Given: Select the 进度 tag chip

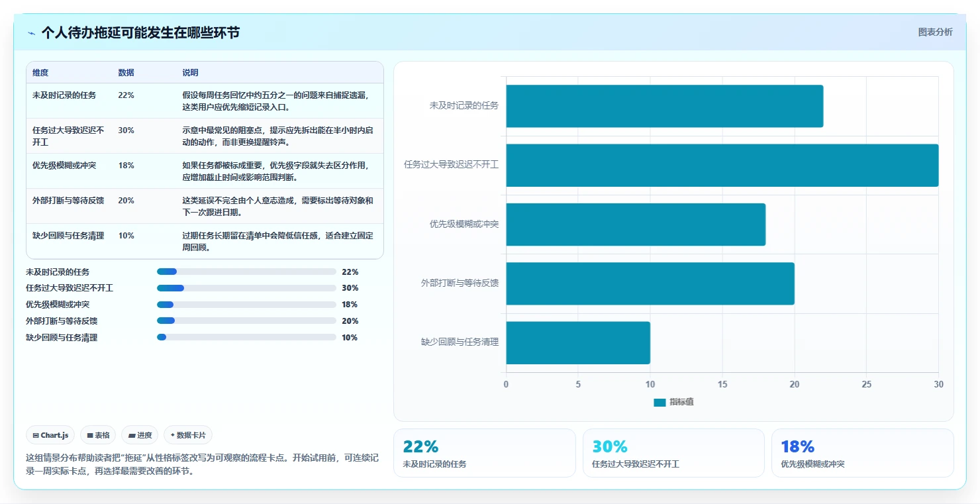Looking at the screenshot, I should 140,435.
